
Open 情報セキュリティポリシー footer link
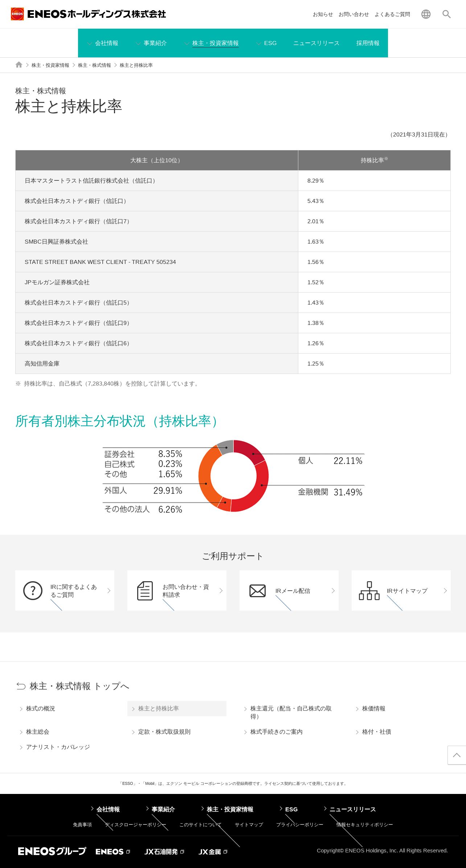[364, 825]
